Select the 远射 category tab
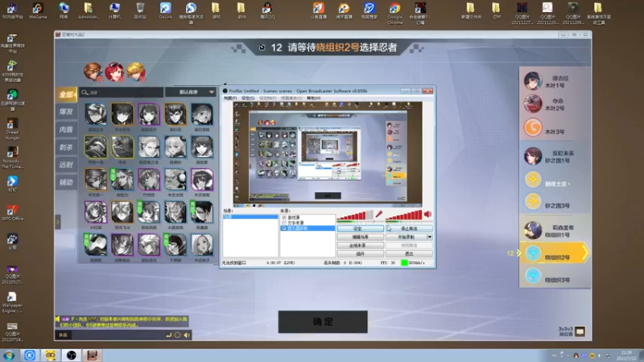Viewport: 644px width, 362px height. [x=67, y=165]
